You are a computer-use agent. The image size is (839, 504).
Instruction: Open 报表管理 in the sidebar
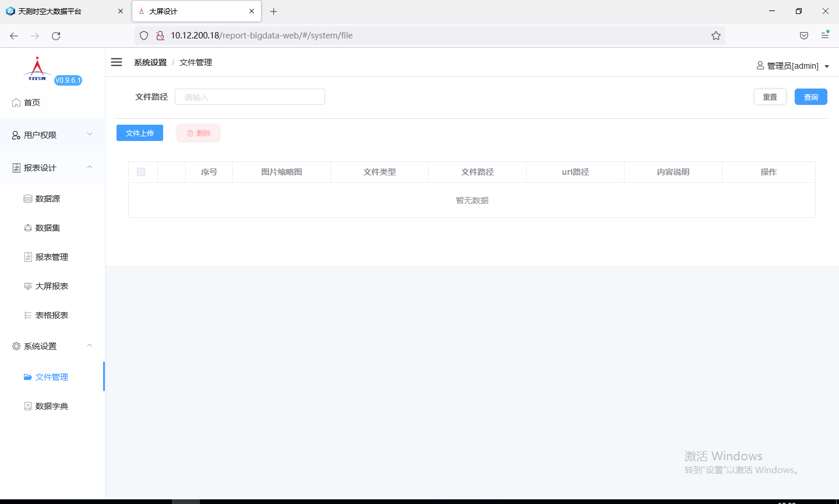52,257
